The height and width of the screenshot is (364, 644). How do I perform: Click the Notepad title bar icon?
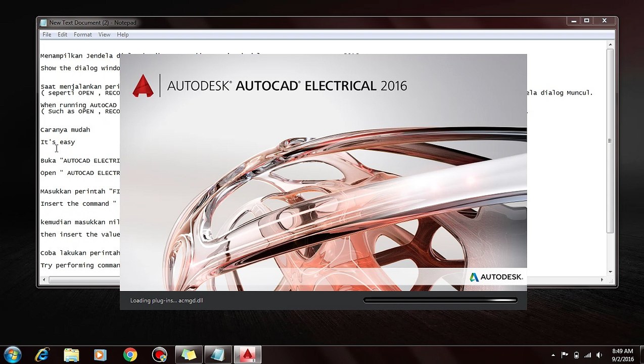point(43,23)
